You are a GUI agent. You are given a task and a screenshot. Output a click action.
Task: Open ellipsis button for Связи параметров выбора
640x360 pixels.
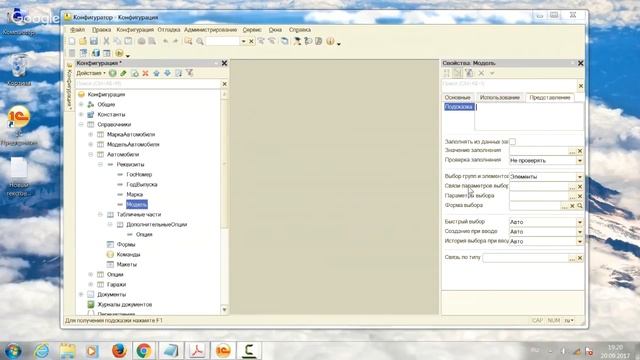pyautogui.click(x=572, y=187)
